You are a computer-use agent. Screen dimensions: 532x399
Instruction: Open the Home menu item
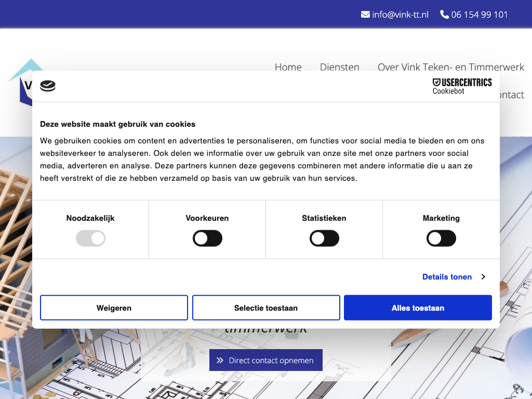[288, 67]
